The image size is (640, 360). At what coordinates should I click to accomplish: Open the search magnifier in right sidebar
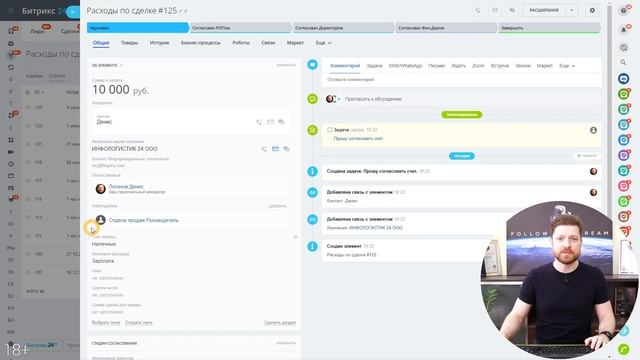coord(623,62)
